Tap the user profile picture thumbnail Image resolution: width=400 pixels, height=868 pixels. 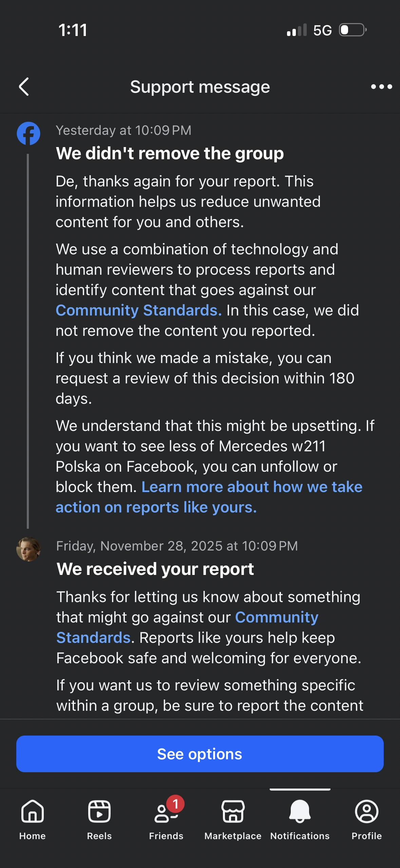tap(28, 549)
